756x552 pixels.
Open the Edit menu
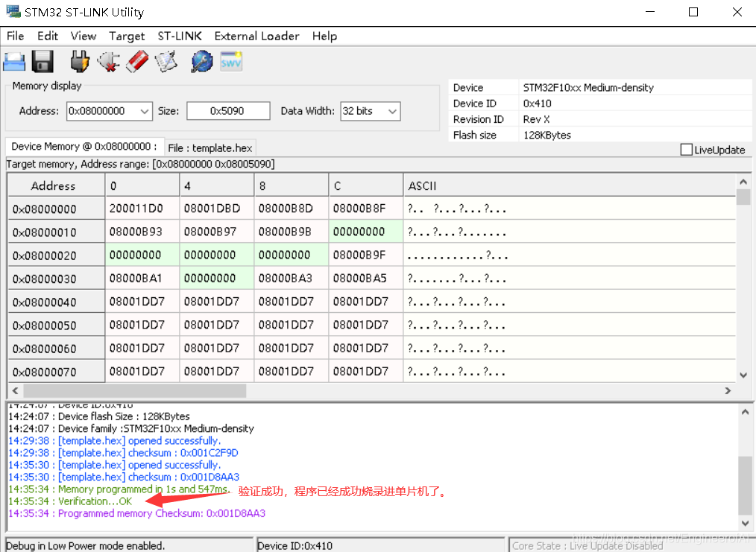[47, 36]
